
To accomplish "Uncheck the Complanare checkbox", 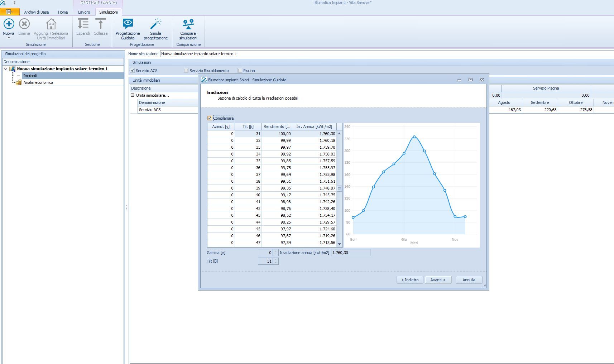I will coord(210,118).
